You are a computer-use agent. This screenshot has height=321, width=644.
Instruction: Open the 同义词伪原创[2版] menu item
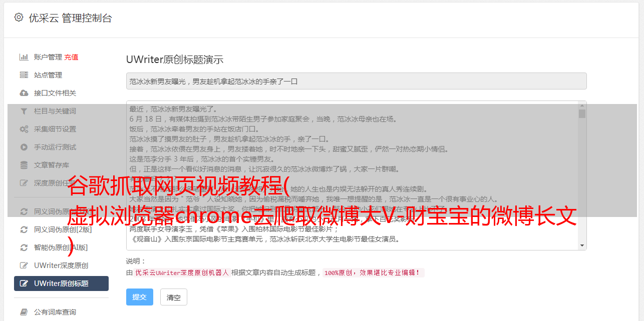(61, 229)
